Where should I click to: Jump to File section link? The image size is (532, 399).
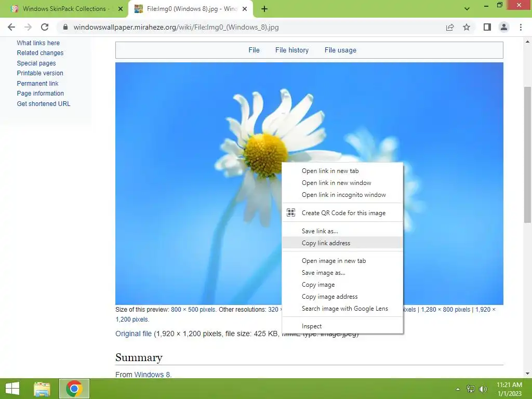point(254,50)
